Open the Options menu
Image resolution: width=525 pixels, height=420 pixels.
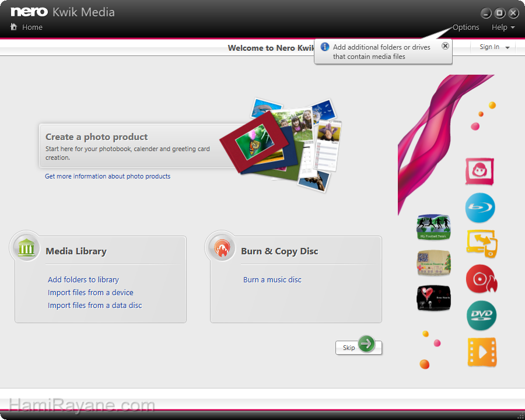tap(466, 27)
